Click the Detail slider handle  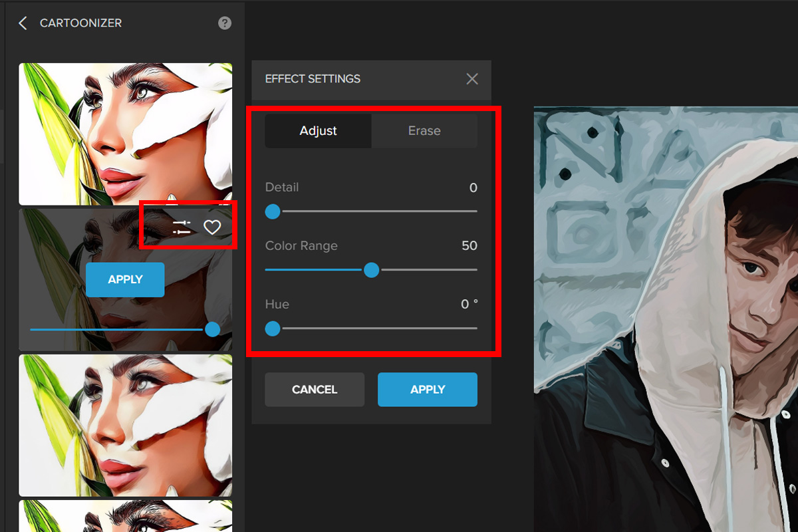(273, 211)
